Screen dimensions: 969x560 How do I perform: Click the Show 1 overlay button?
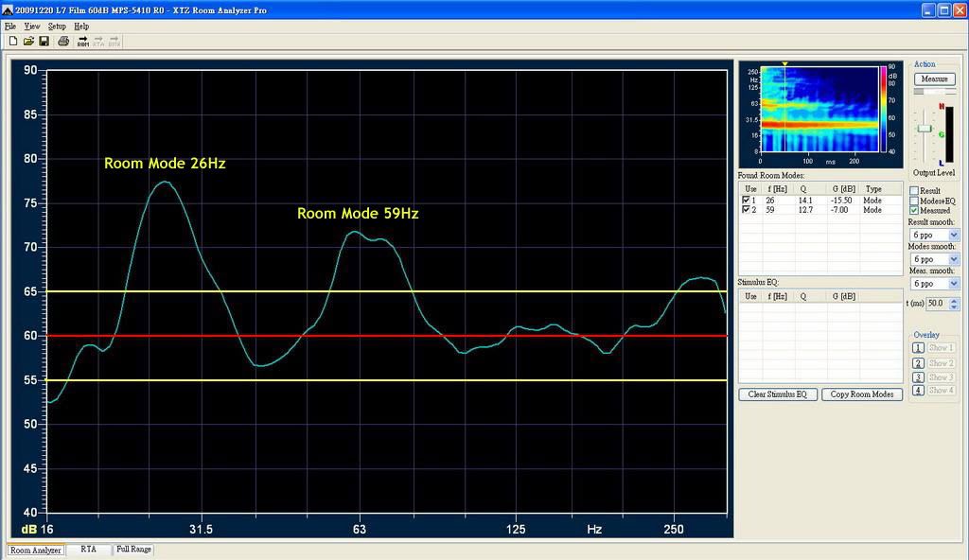(942, 348)
